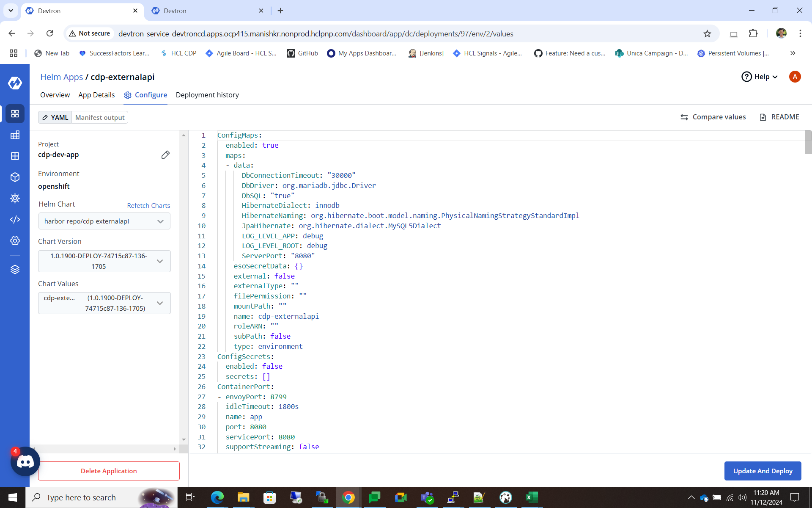Open the stacked layers sidebar icon
The width and height of the screenshot is (812, 508).
(x=15, y=270)
